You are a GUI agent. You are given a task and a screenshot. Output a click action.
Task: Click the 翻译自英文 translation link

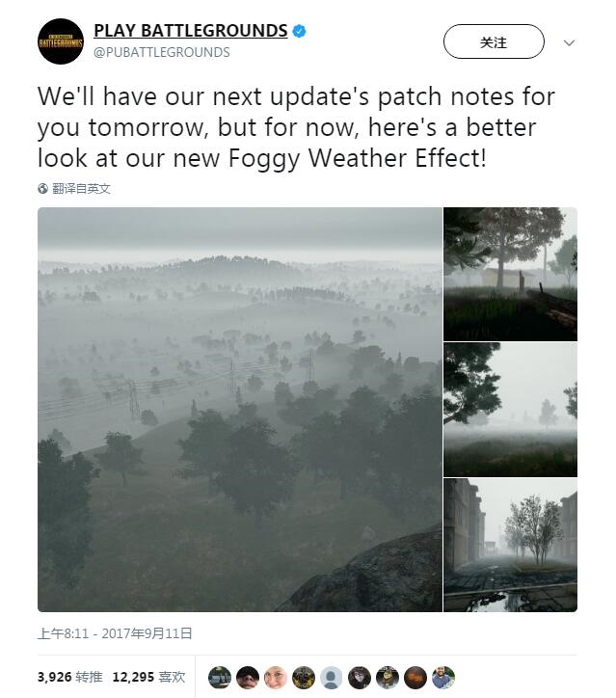pos(81,189)
